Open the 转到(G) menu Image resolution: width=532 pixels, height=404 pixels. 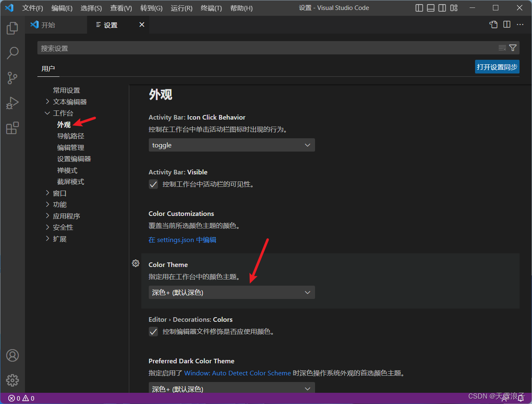[151, 8]
